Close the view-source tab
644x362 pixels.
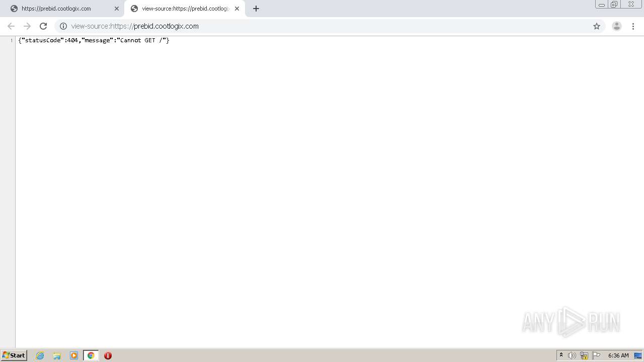[x=237, y=9]
